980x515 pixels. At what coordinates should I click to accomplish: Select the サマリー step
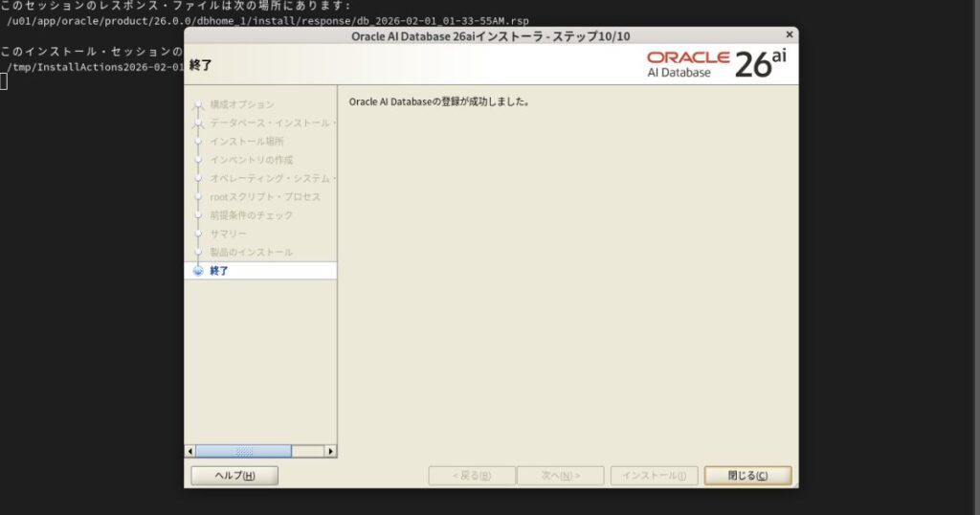click(x=228, y=234)
